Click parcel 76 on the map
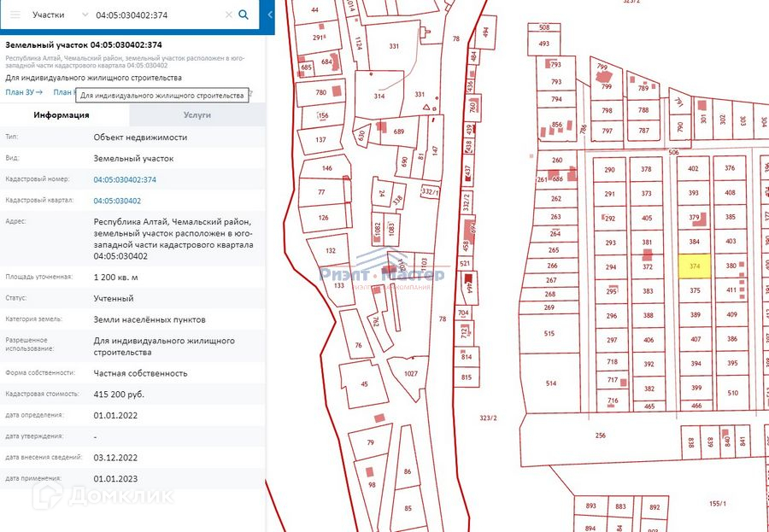The width and height of the screenshot is (769, 532). tap(358, 345)
